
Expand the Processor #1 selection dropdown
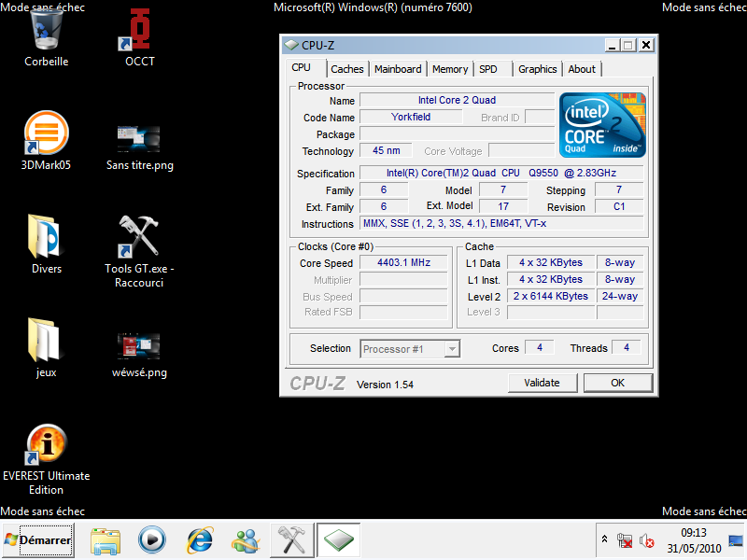click(x=452, y=349)
